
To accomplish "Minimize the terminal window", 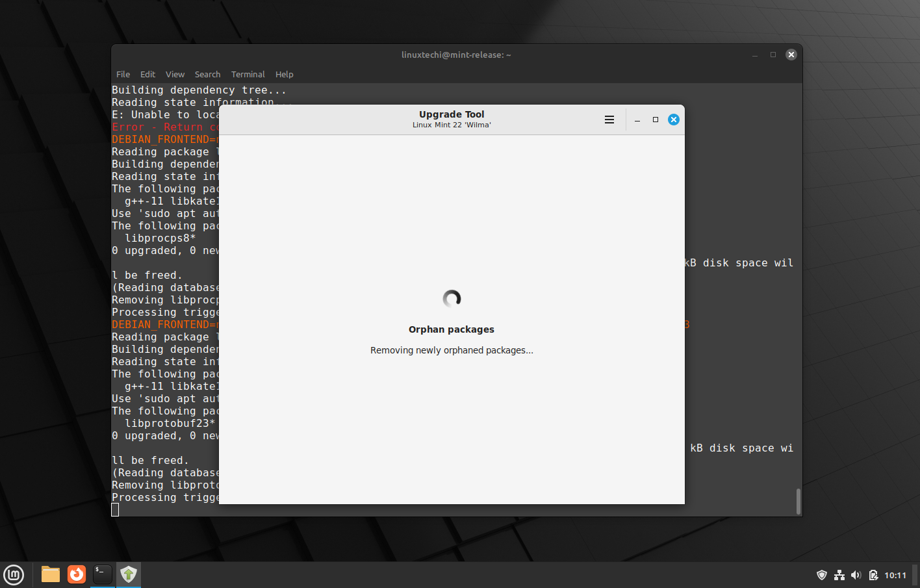I will coord(755,55).
